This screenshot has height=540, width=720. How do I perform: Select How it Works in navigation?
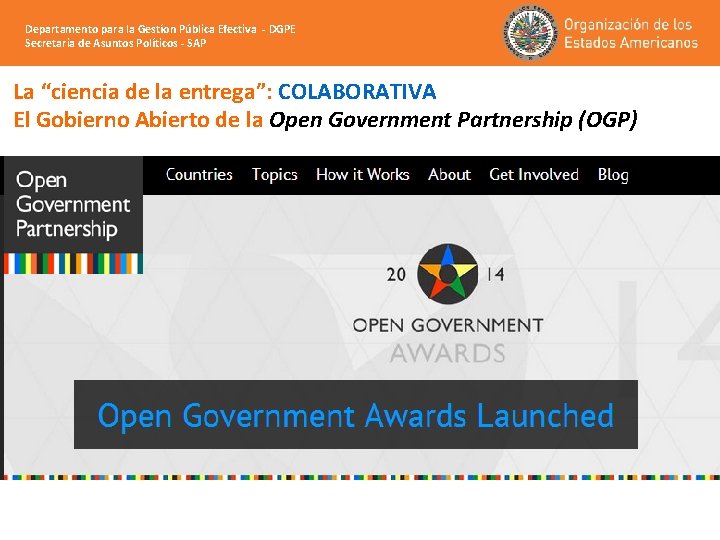[x=362, y=174]
